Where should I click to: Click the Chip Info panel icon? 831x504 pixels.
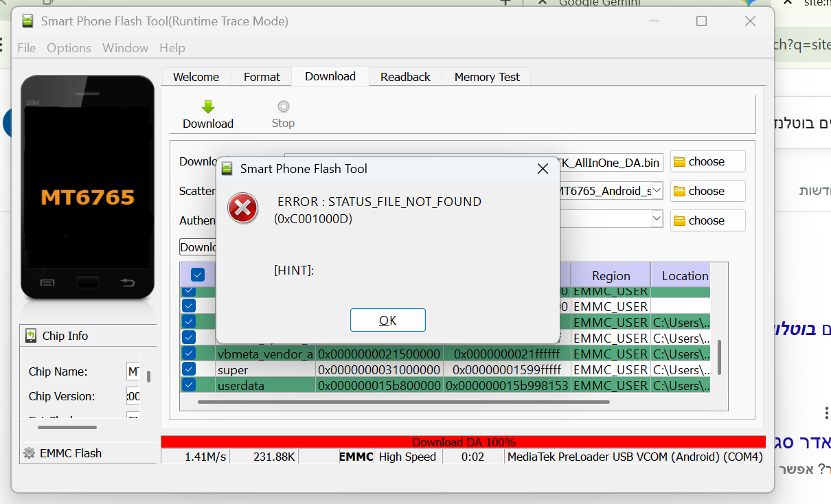click(x=31, y=336)
